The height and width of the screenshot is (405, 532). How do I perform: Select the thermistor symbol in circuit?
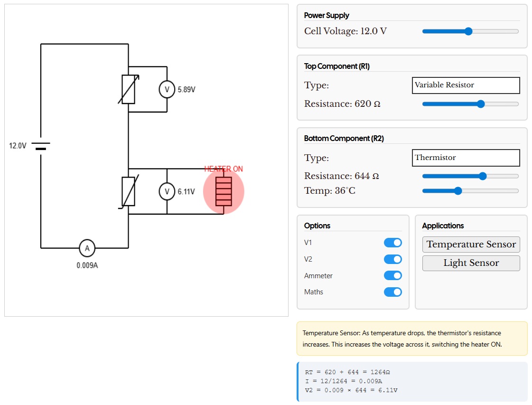129,191
